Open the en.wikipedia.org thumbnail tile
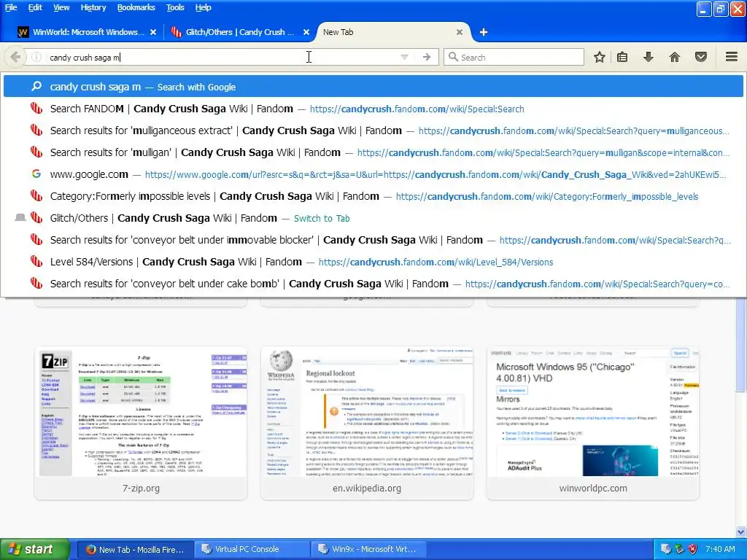The height and width of the screenshot is (560, 747). [367, 424]
